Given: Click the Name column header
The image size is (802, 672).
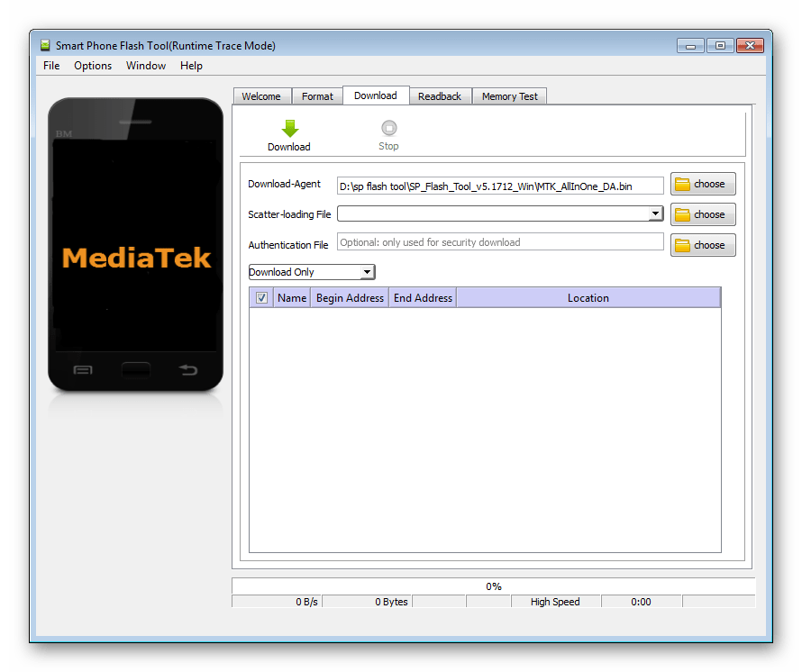Looking at the screenshot, I should 292,297.
